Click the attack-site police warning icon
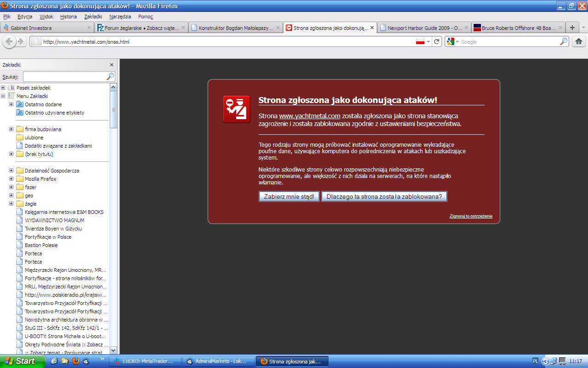The image size is (588, 368). 237,109
